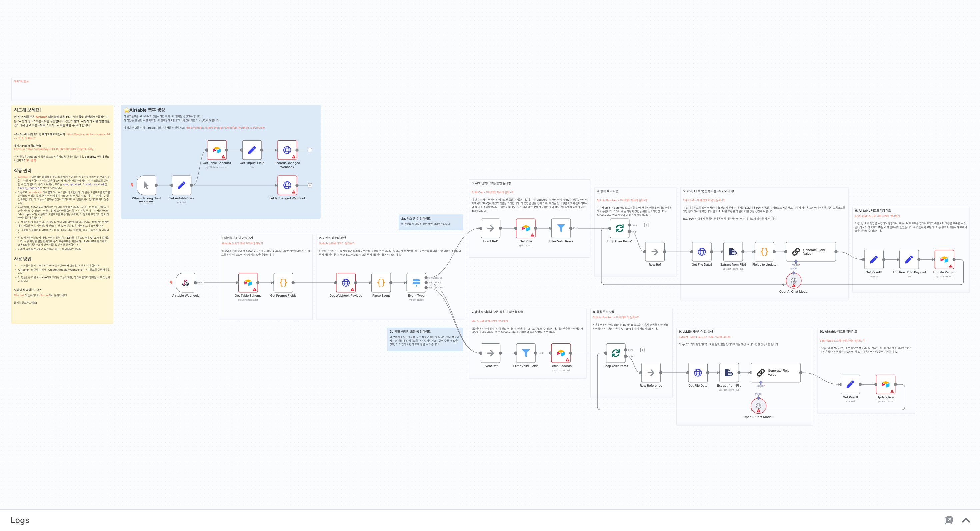The height and width of the screenshot is (531, 980).
Task: Click the Loop Over Items node
Action: point(616,353)
